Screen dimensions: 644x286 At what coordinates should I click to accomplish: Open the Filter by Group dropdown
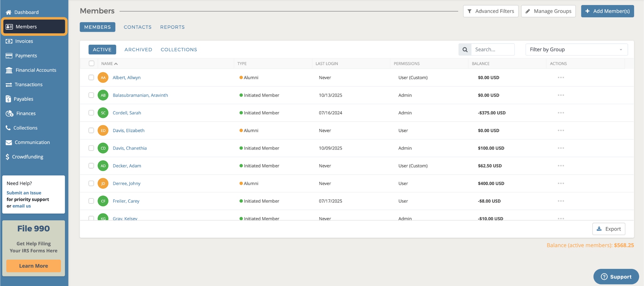(x=576, y=49)
